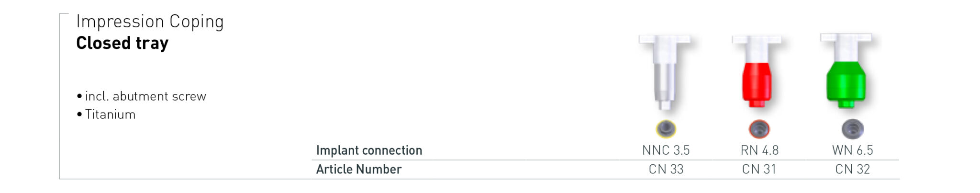Click the bold Closed tray subtitle
Screen dimensions: 980x193
[x=122, y=43]
